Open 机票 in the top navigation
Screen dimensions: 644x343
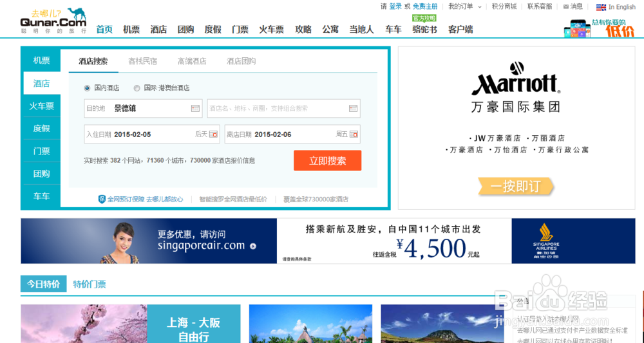click(131, 30)
